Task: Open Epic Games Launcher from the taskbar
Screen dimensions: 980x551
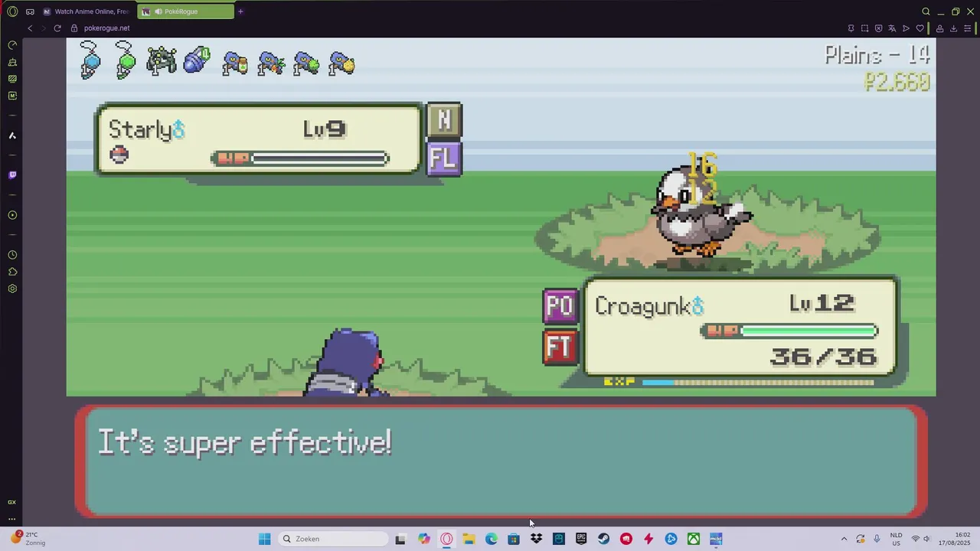Action: point(581,539)
